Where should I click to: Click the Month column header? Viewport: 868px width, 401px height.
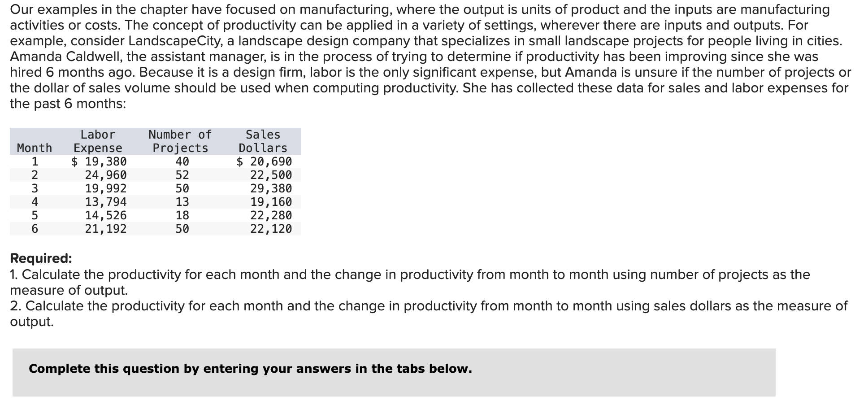pyautogui.click(x=35, y=148)
